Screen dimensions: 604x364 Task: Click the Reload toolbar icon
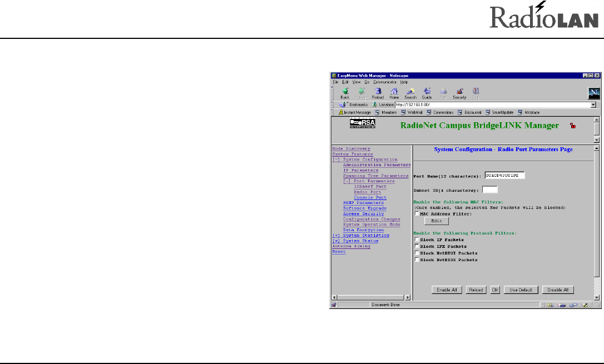click(x=378, y=92)
